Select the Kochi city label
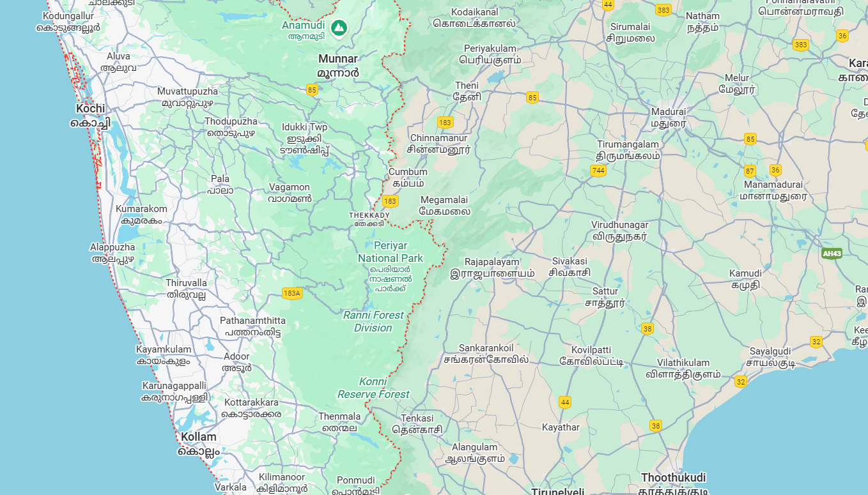 point(90,116)
